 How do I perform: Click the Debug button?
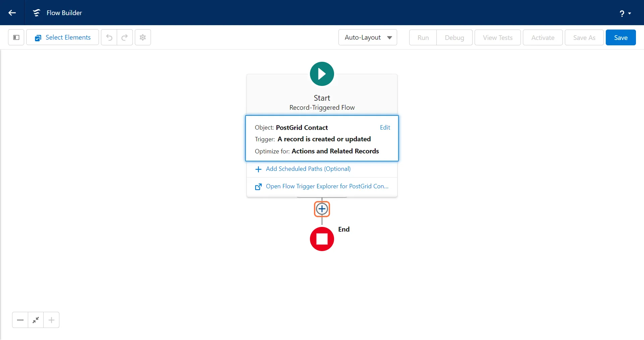click(454, 38)
